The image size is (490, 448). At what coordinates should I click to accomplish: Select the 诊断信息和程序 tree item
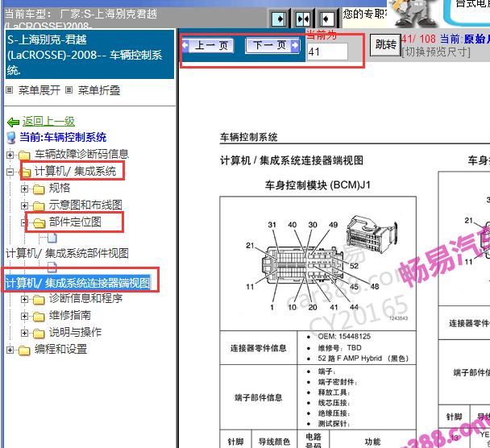coord(85,298)
